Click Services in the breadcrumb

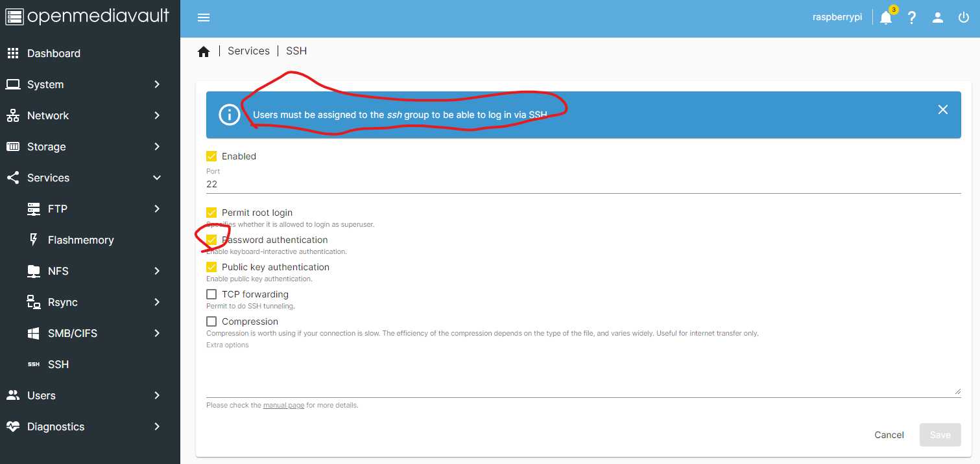pos(248,51)
